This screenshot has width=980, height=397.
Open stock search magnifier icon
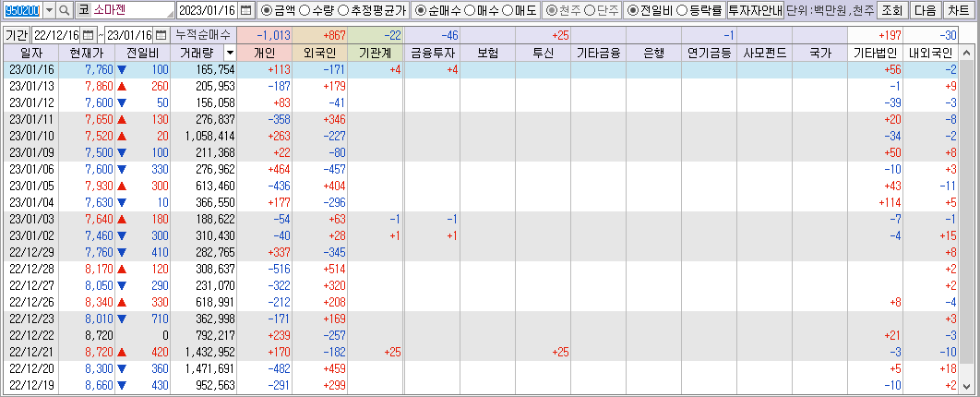(x=65, y=10)
